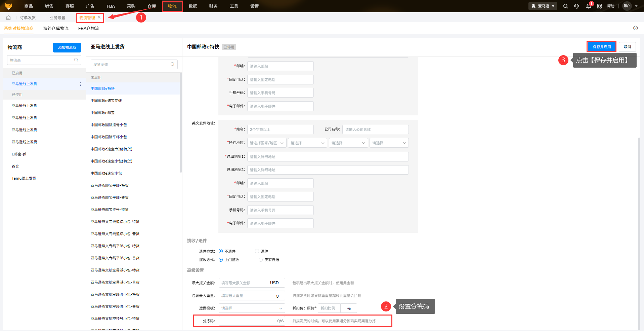Open the 广告 menu
644x331 pixels.
pos(90,6)
